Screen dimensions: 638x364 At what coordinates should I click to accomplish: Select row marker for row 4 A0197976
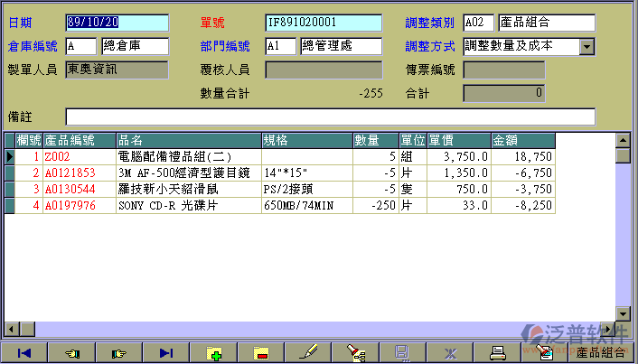(x=9, y=205)
